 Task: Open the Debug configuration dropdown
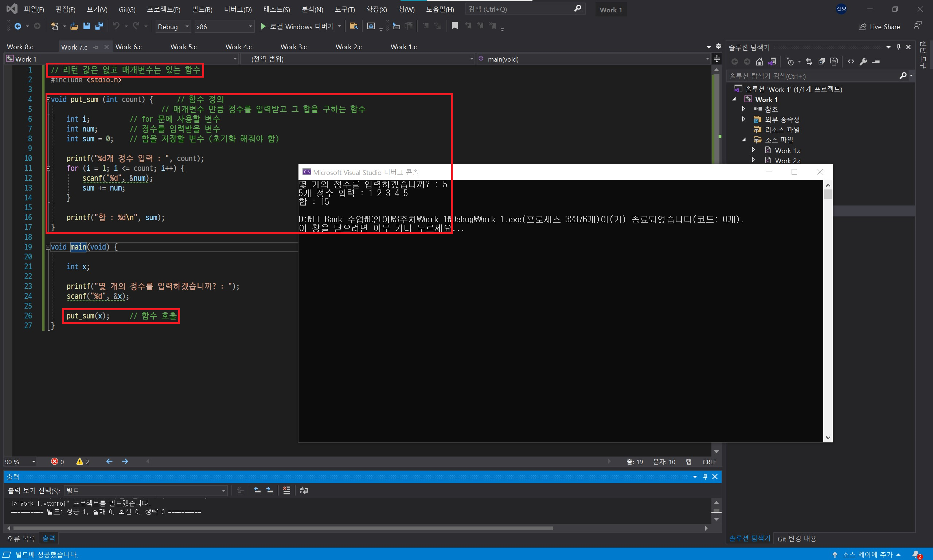[173, 26]
